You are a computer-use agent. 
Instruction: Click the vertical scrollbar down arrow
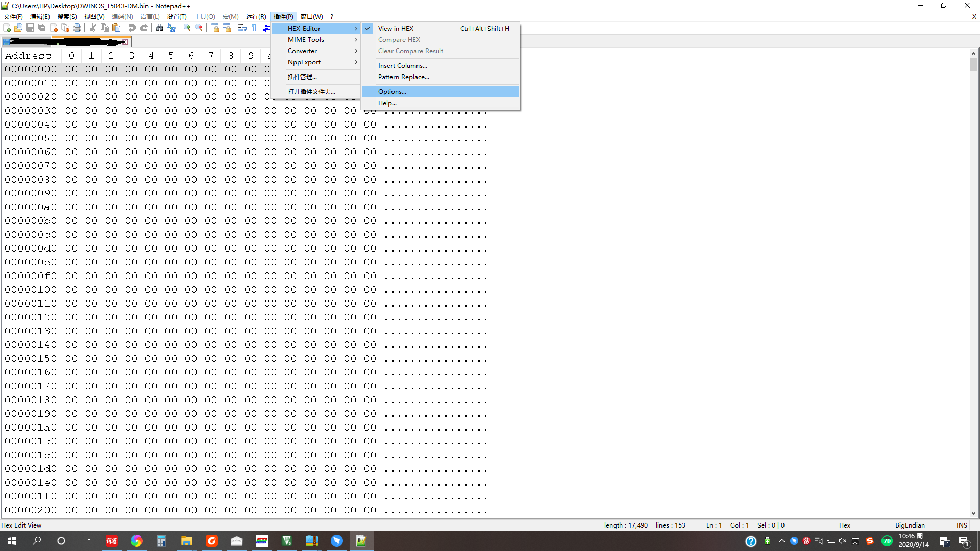pyautogui.click(x=973, y=513)
